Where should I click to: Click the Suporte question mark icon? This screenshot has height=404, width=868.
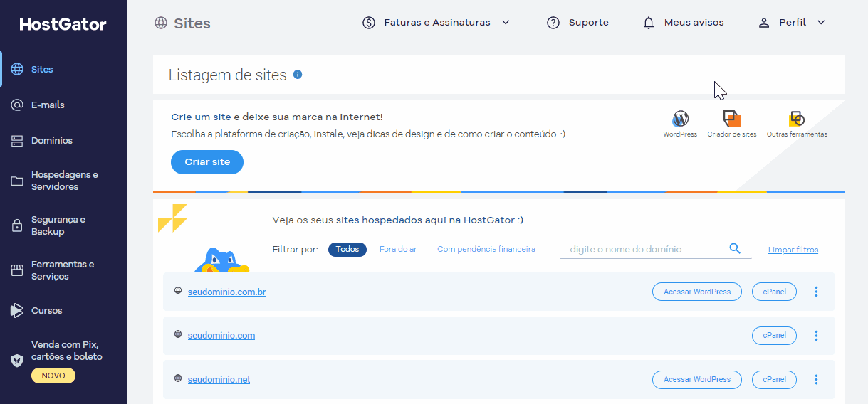553,23
